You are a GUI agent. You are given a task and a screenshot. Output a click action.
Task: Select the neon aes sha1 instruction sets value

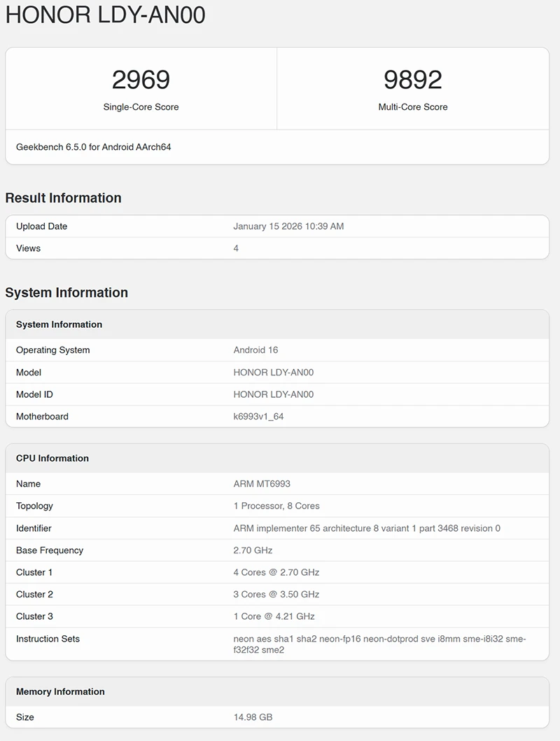click(x=379, y=644)
